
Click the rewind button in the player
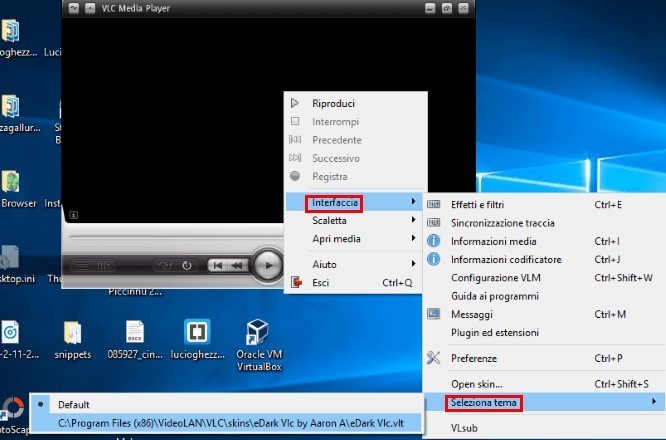[237, 265]
